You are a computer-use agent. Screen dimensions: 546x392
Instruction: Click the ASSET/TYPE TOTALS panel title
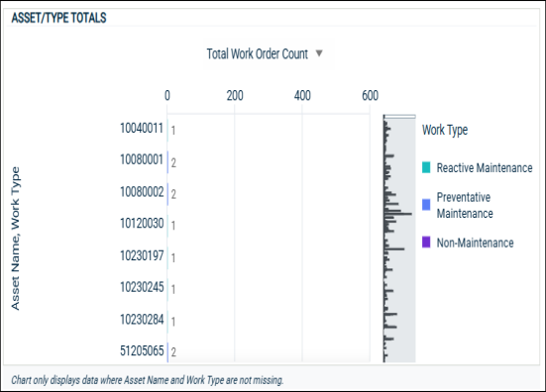click(x=58, y=18)
